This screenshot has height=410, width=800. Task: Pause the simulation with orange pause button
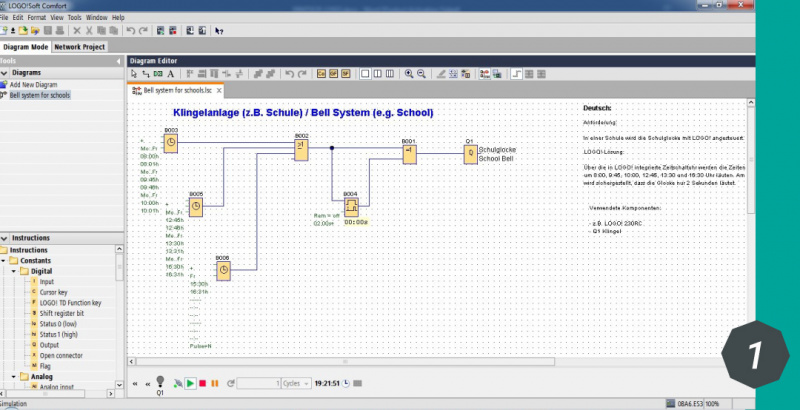(x=215, y=383)
